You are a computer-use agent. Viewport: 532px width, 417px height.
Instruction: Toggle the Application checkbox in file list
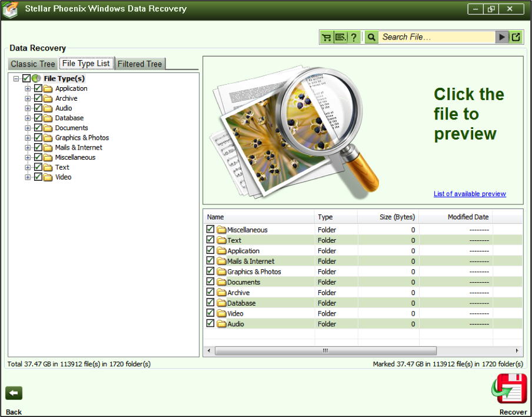click(210, 250)
